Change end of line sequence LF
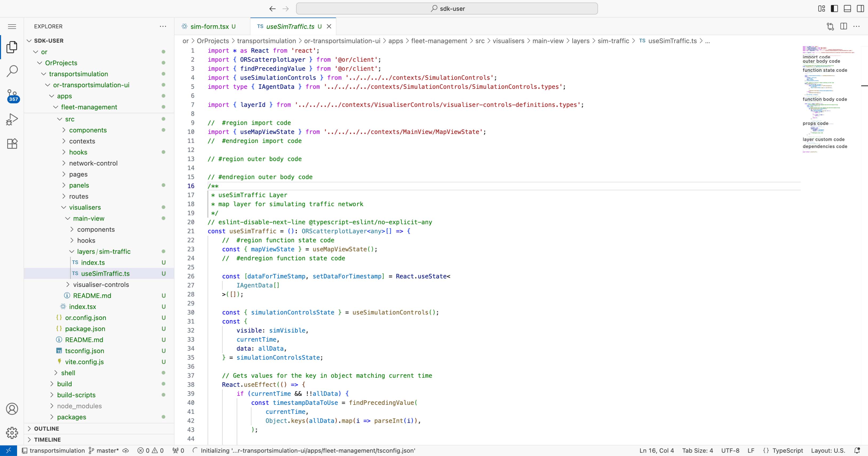Screen dimensions: 868x456 (x=751, y=451)
